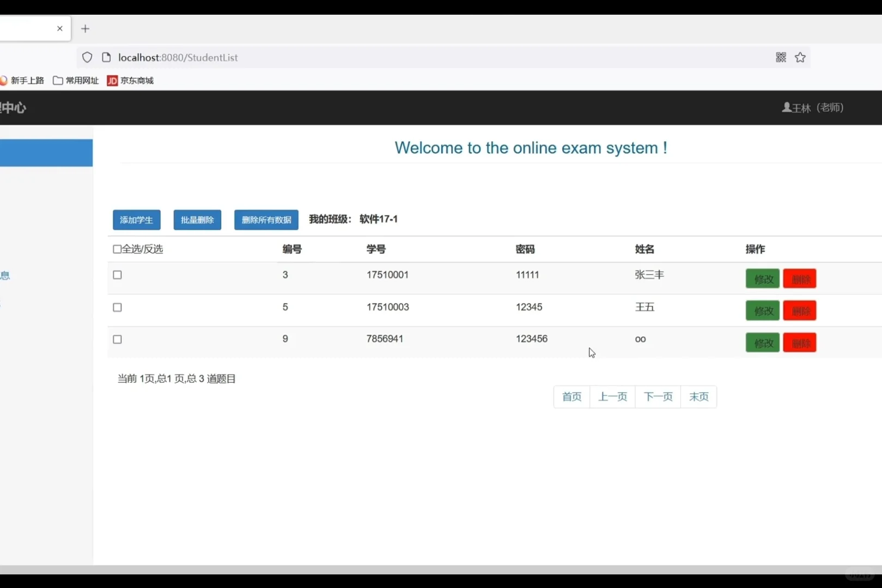
Task: Toggle the 全选/反选 checkbox
Action: 117,249
